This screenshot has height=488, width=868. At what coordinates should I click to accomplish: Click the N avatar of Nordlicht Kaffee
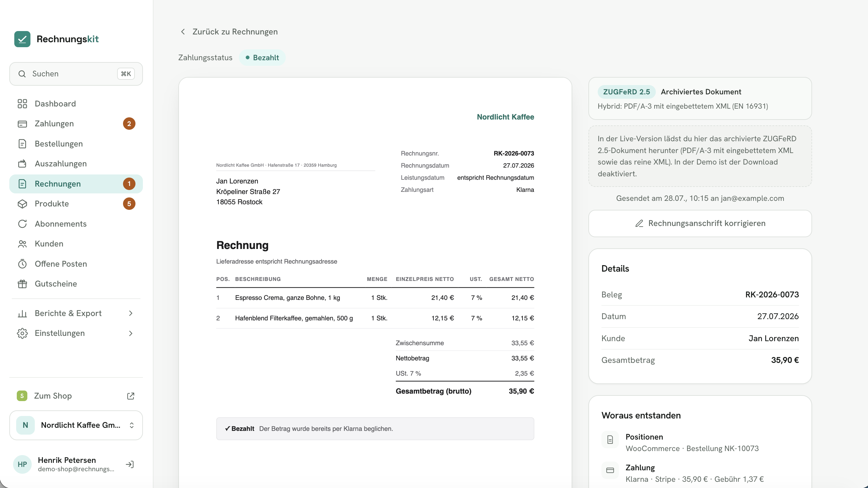25,425
